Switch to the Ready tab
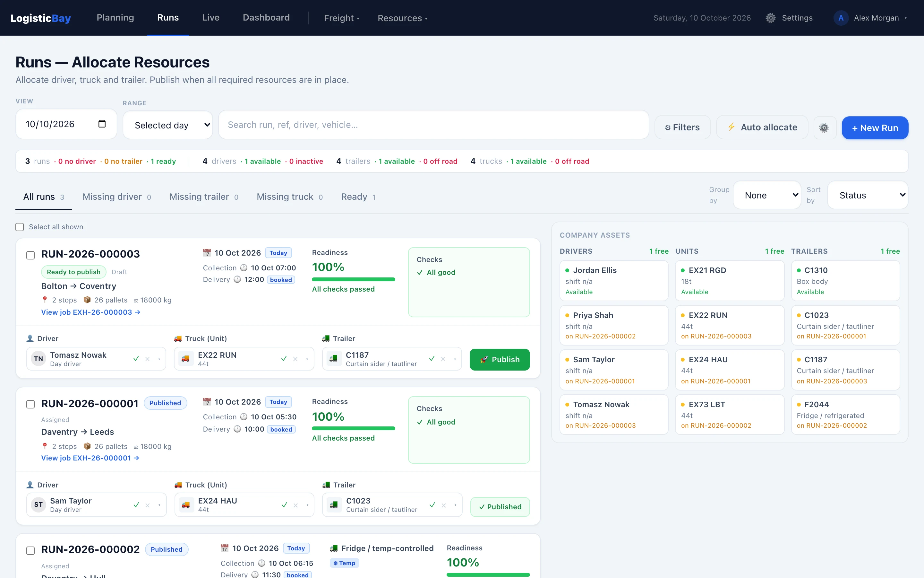The image size is (924, 578). coord(358,197)
